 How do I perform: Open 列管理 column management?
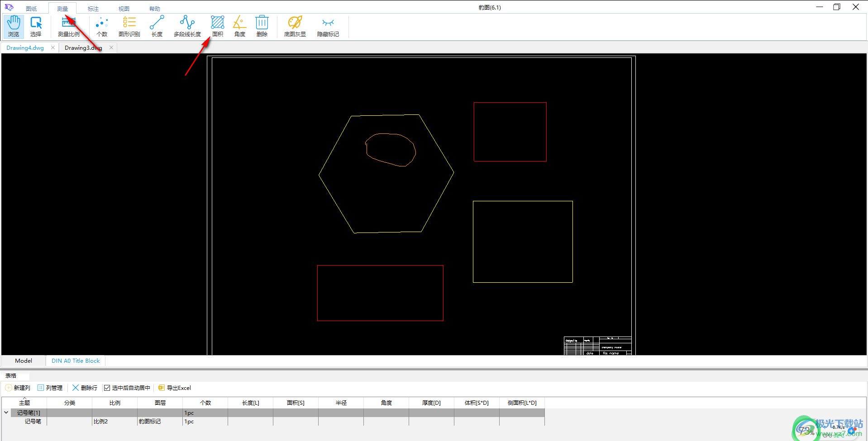click(x=50, y=388)
